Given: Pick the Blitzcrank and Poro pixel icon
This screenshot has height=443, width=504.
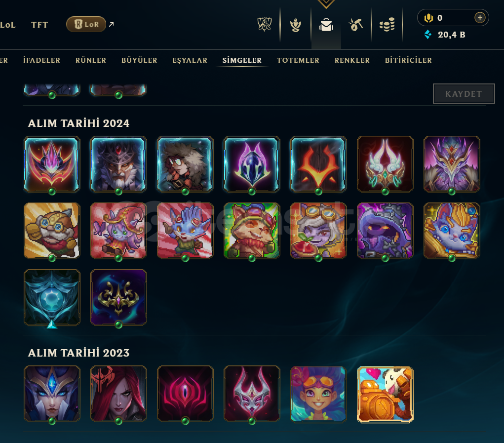Looking at the screenshot, I should (385, 394).
